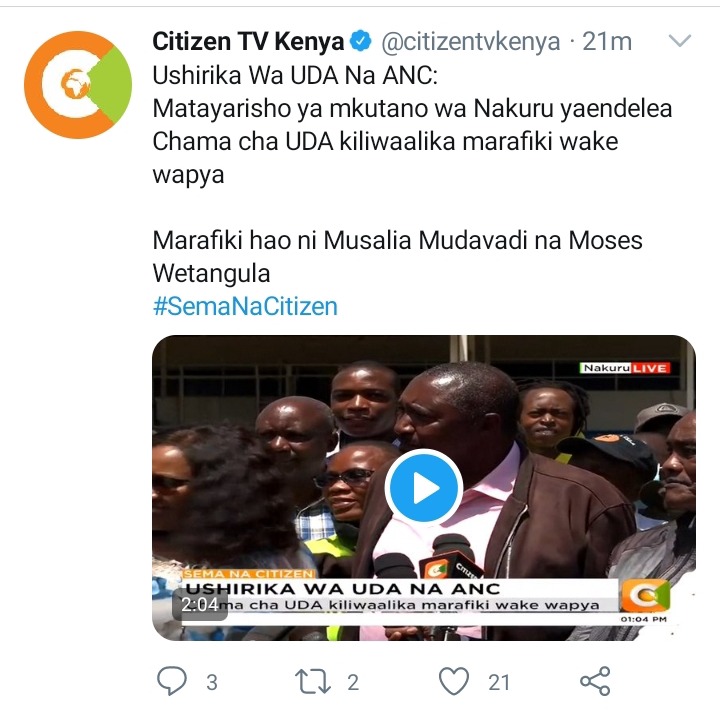This screenshot has width=720, height=714.
Task: Click the Citizen TV Kenya profile avatar
Action: (78, 85)
